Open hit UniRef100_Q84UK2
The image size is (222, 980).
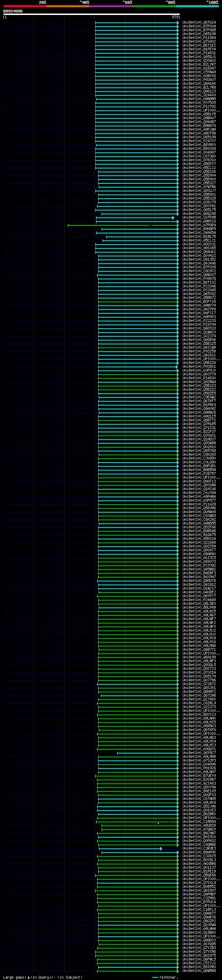pos(199,252)
